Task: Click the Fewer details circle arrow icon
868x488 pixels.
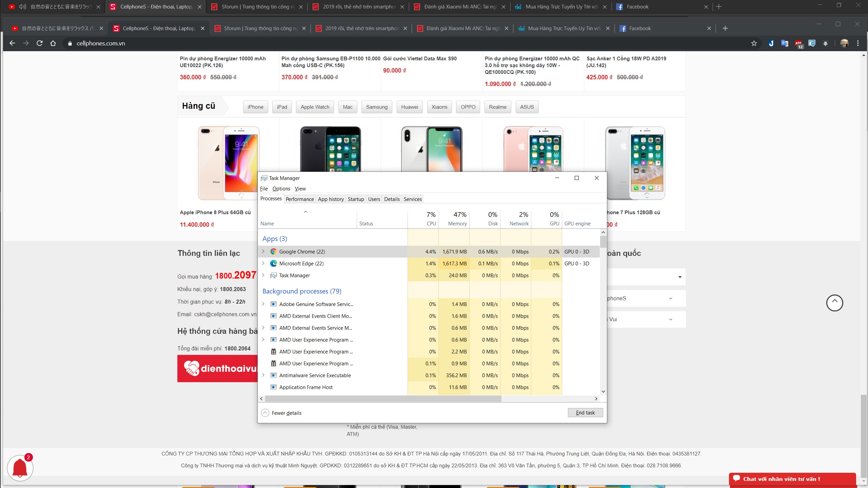Action: click(265, 413)
